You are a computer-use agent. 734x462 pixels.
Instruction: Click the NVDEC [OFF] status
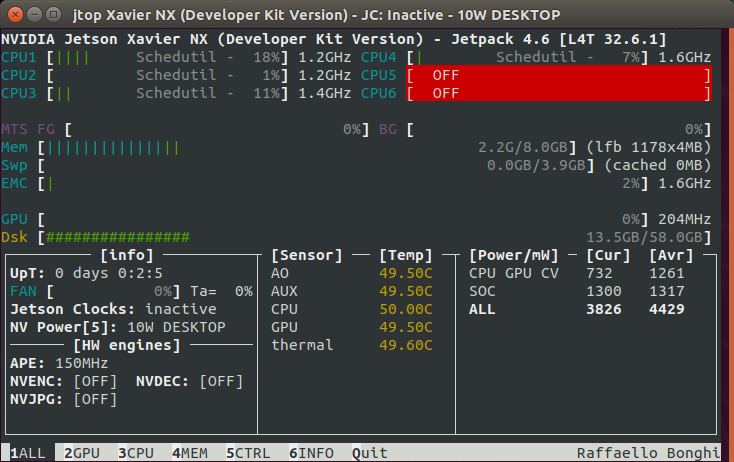click(x=221, y=381)
